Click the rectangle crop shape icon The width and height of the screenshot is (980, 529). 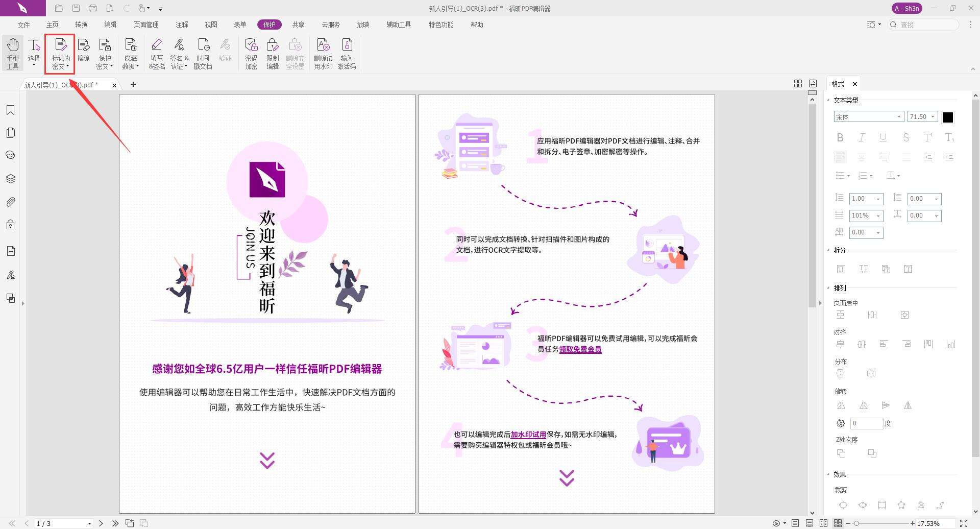[882, 505]
